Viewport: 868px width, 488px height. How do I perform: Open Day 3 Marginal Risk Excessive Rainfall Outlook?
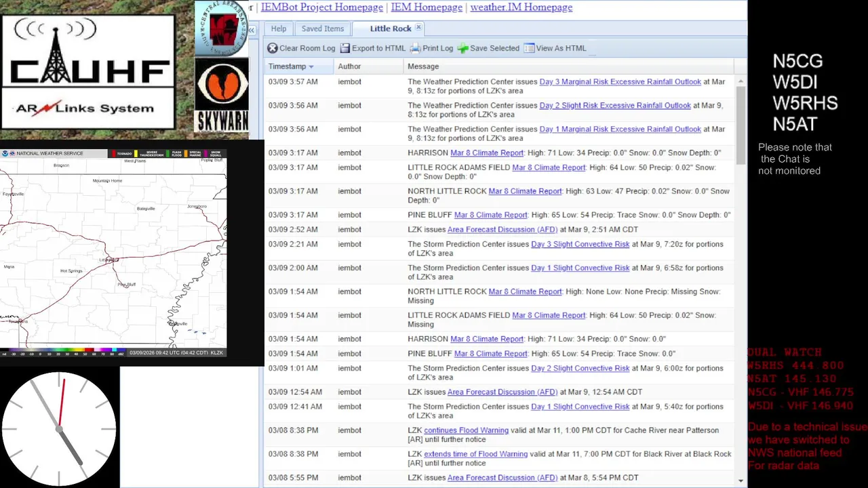pyautogui.click(x=620, y=81)
